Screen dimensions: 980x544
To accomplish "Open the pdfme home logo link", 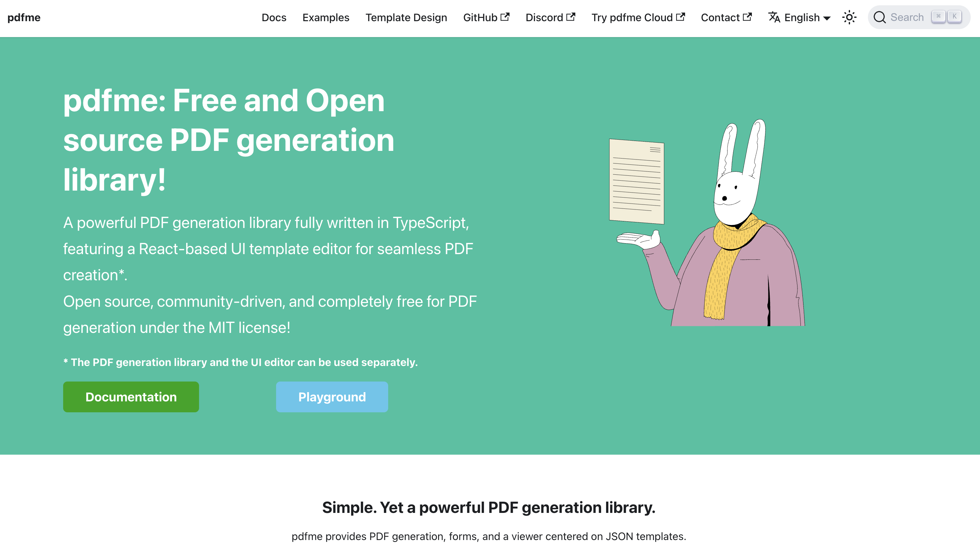I will coord(24,18).
